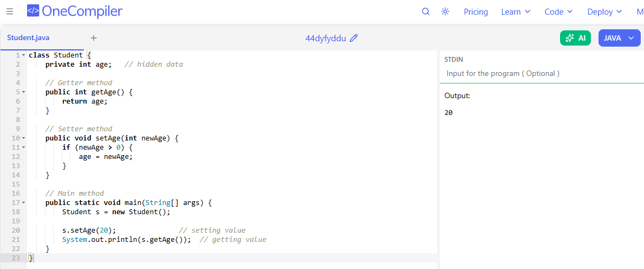Fold the setAge method at line 10
The width and height of the screenshot is (644, 269).
point(23,138)
